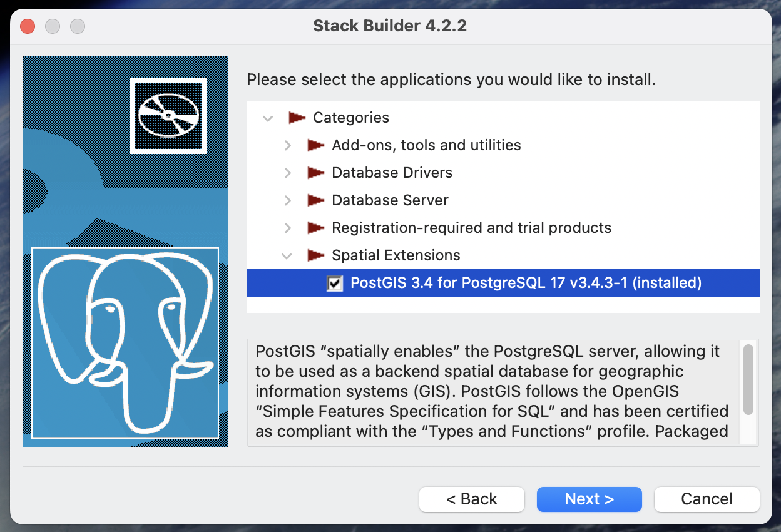Screen dimensions: 781x532
Task: Click the 'Please select the applications' instruction text
Action: 451,80
